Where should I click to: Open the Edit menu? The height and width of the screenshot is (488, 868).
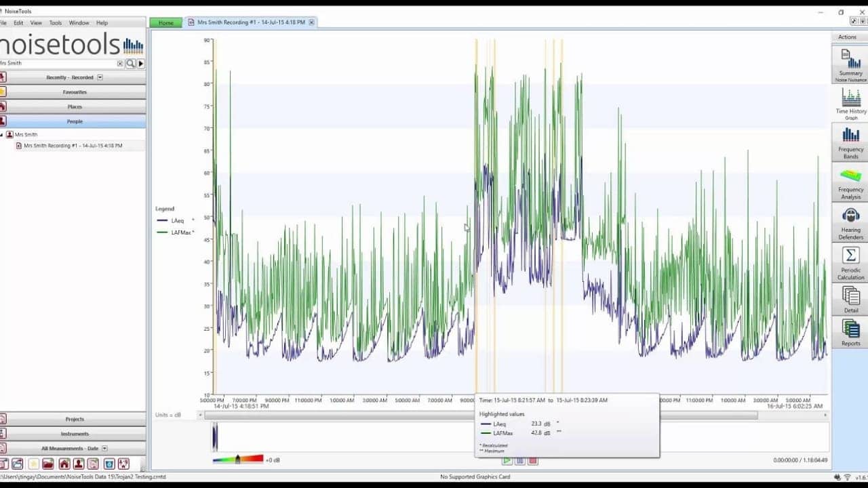(18, 22)
